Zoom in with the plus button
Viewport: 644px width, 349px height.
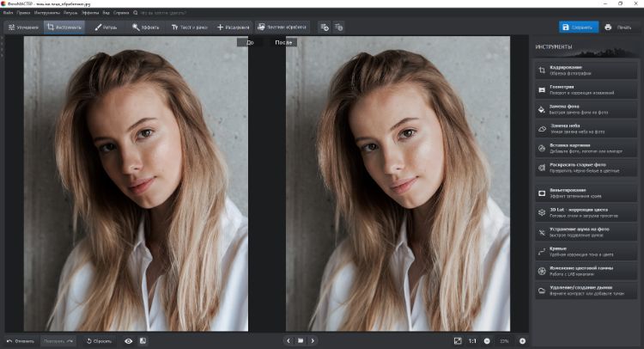point(522,340)
